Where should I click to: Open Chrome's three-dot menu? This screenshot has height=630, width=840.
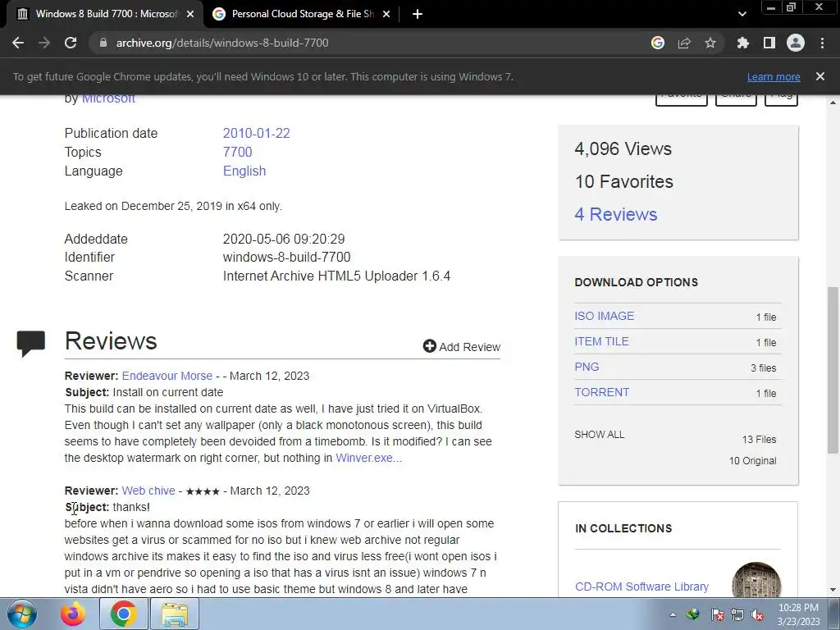[822, 43]
